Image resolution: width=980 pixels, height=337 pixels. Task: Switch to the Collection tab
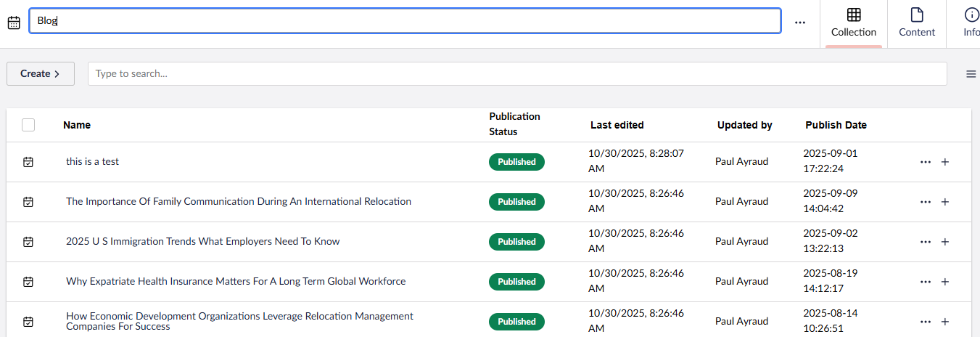pyautogui.click(x=853, y=23)
